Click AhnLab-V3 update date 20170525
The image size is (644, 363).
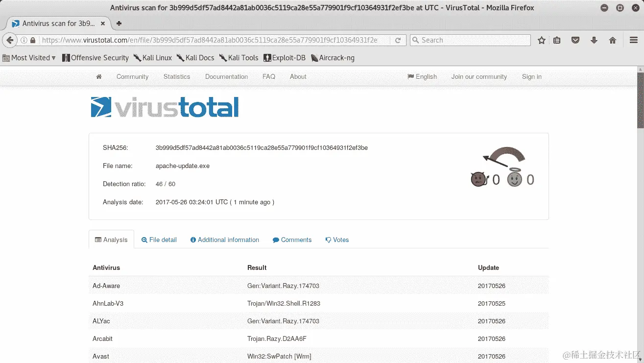pyautogui.click(x=492, y=303)
